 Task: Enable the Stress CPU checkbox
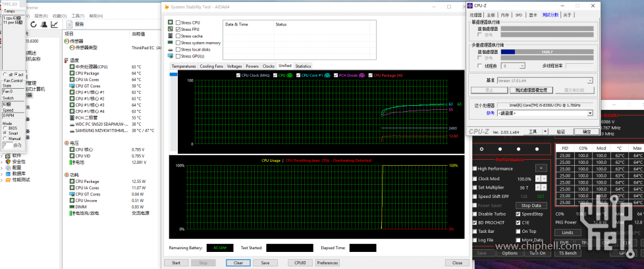pos(178,22)
